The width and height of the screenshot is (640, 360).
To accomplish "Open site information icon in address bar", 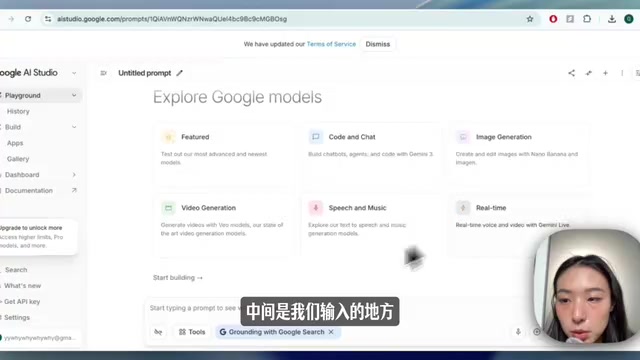I will (x=48, y=19).
